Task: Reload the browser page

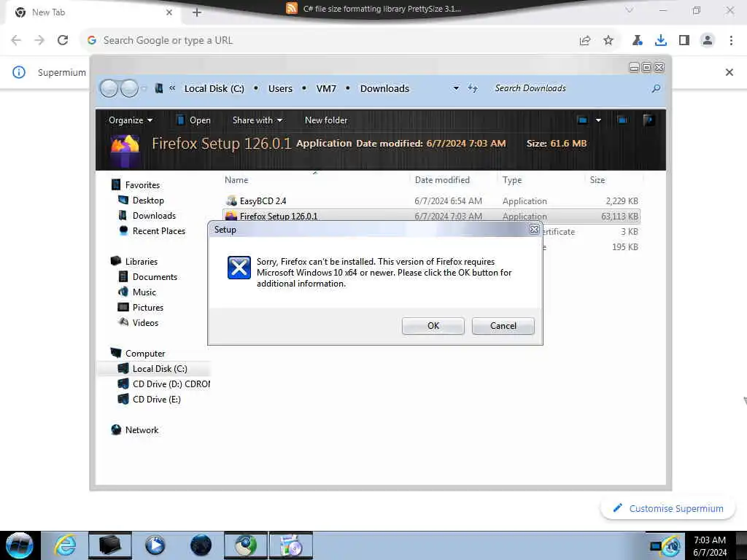Action: tap(63, 41)
